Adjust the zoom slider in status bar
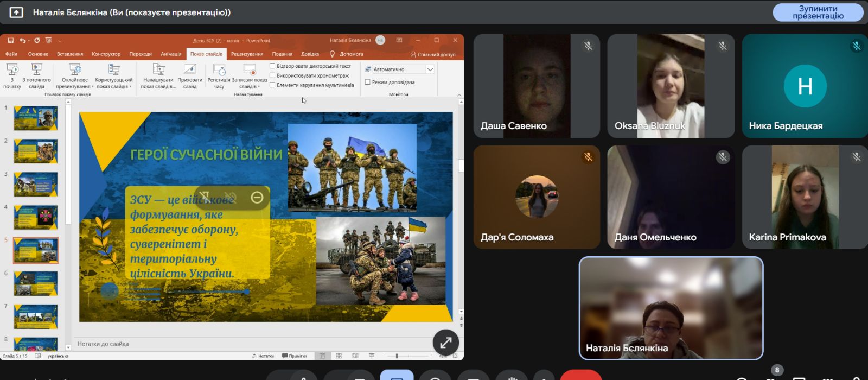The width and height of the screenshot is (868, 380). pyautogui.click(x=397, y=356)
